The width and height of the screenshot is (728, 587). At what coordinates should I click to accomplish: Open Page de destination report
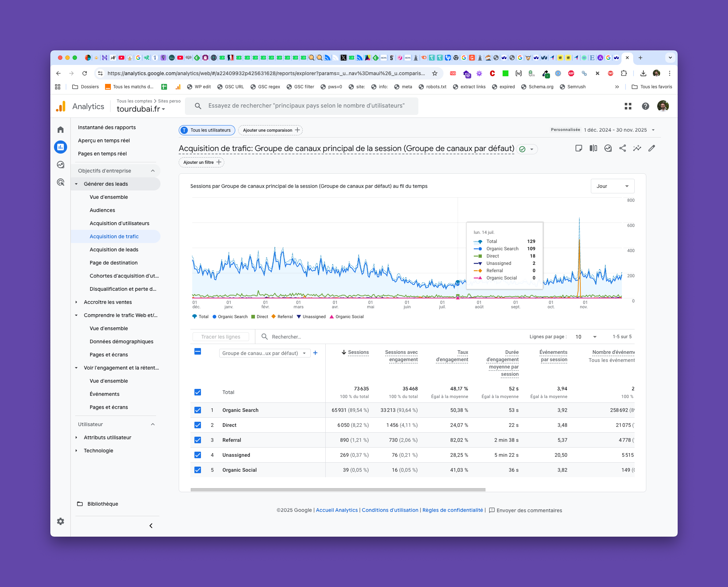[113, 263]
